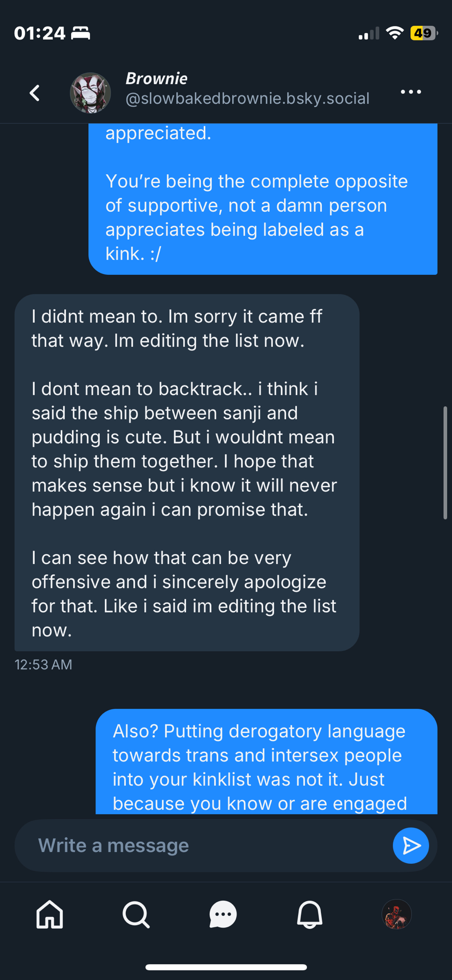Tap the 12:53 AM timestamp
Image resolution: width=452 pixels, height=980 pixels.
(x=44, y=664)
